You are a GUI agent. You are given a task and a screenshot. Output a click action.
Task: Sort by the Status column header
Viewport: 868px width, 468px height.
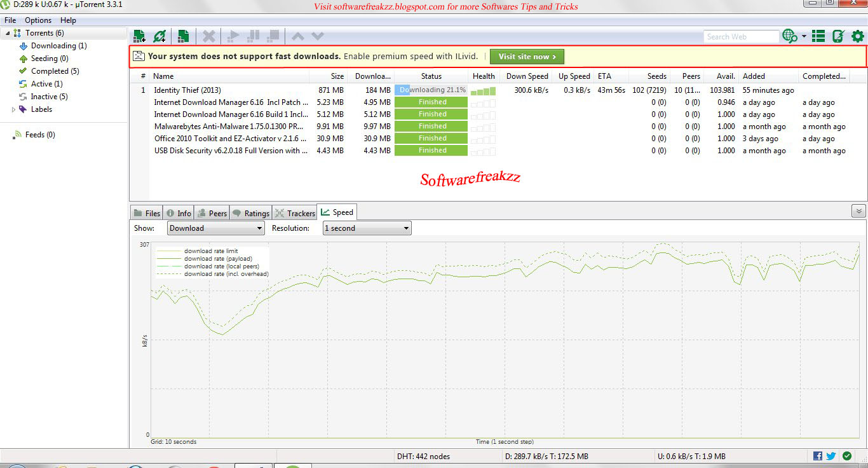click(431, 76)
